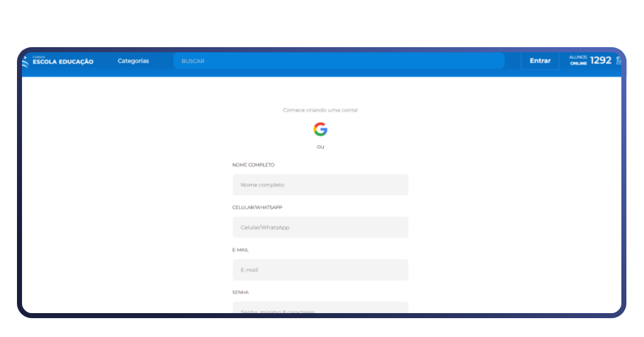Viewport: 644px width, 337px height.
Task: Click the E-MAIL field label
Action: tap(240, 250)
